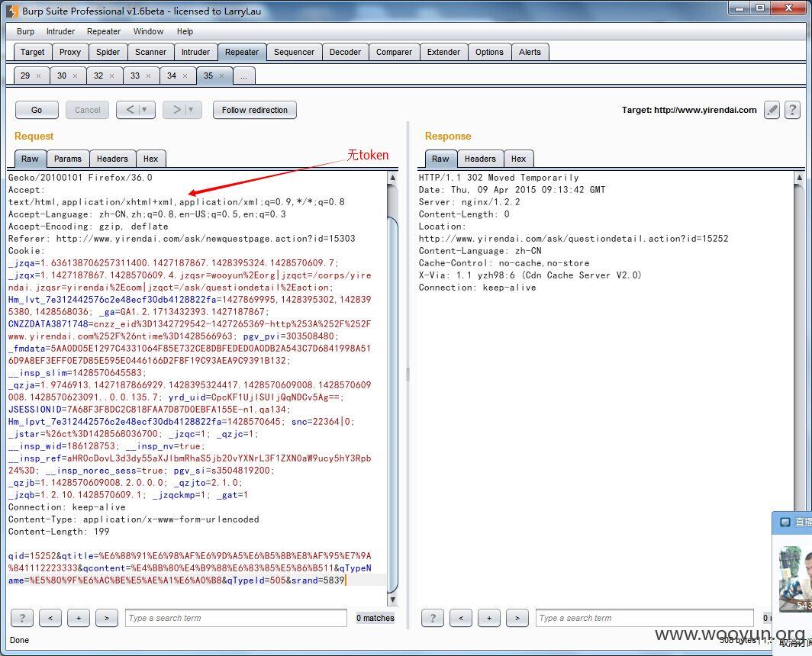Click the disabled Cancel button
The image size is (812, 656).
[88, 110]
